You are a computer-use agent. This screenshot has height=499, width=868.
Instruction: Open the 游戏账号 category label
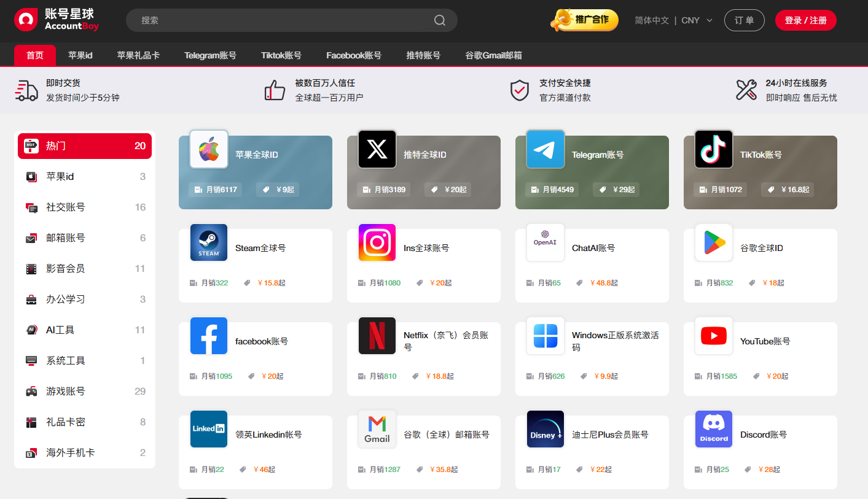coord(66,392)
